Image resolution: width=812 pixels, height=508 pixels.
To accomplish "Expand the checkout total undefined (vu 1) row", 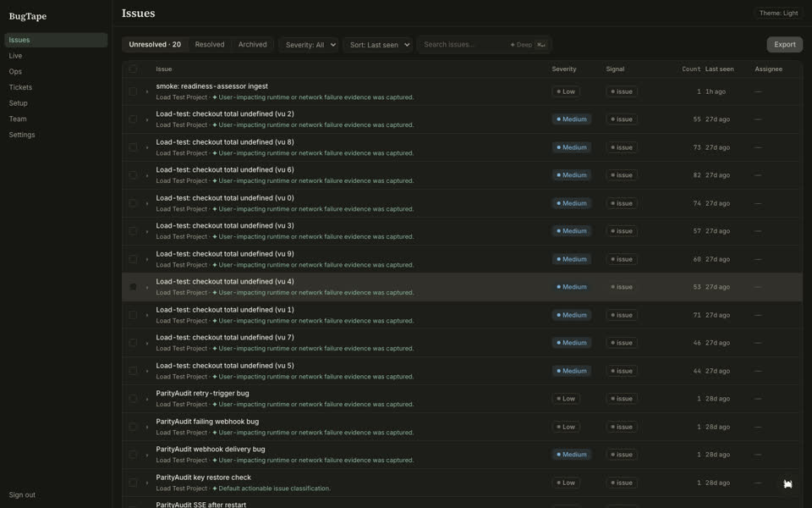I will [147, 315].
